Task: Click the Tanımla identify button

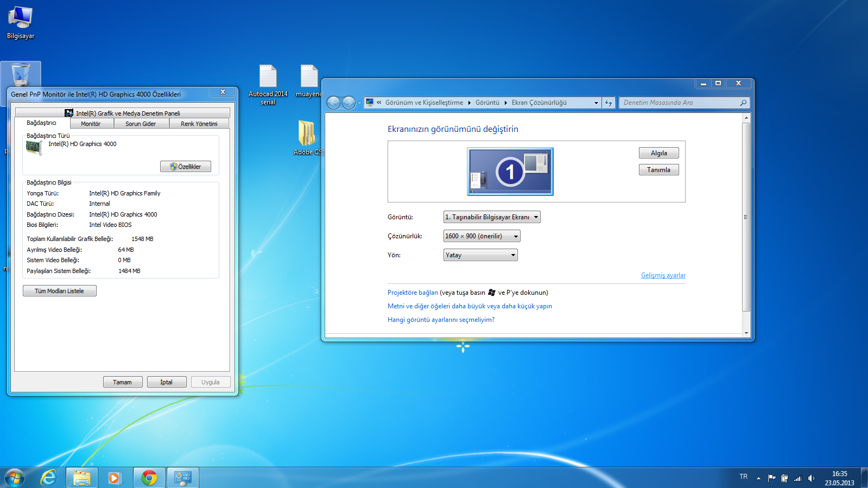Action: [x=659, y=170]
